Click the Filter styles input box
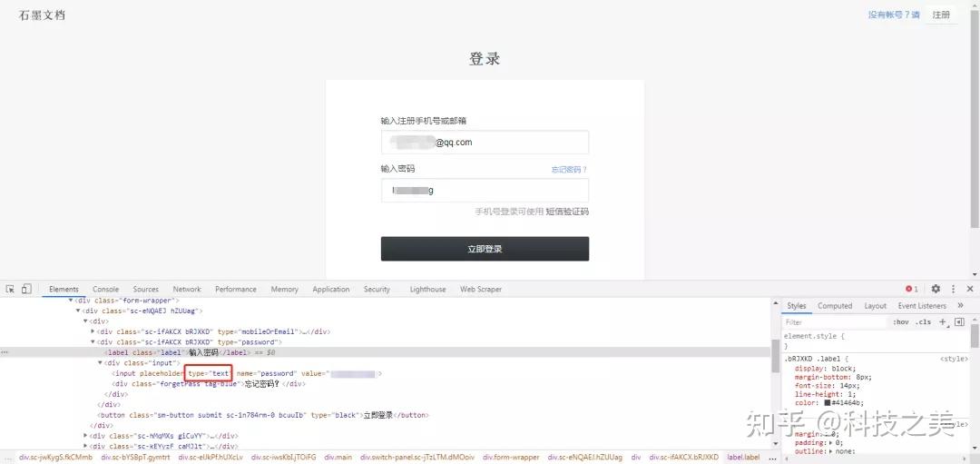 tap(835, 322)
